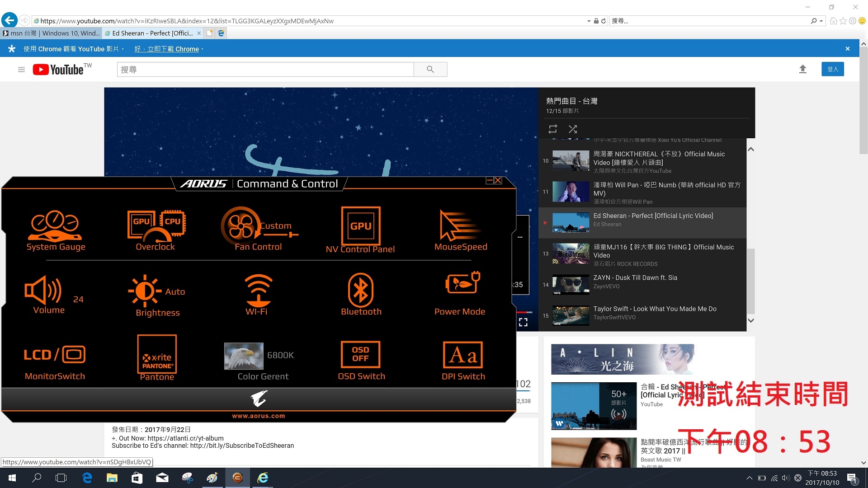This screenshot has height=488, width=868.
Task: Open Ed Sheeran 50+ mix thumbnail
Action: [x=594, y=406]
